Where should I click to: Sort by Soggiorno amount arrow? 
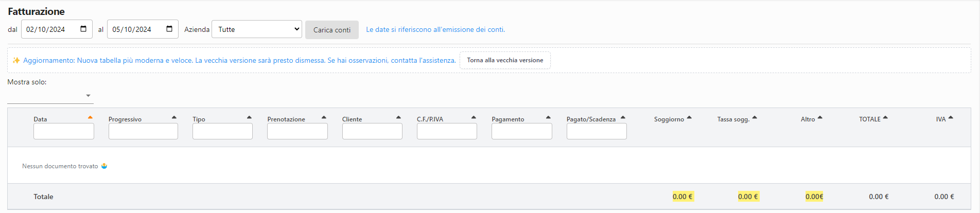[x=689, y=118]
